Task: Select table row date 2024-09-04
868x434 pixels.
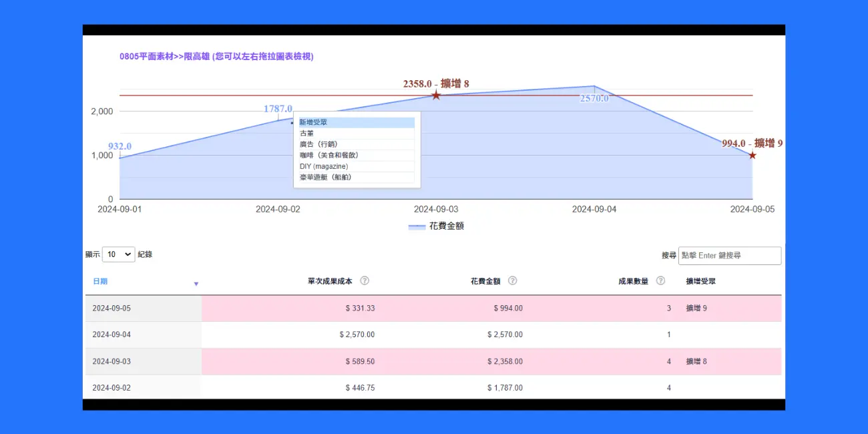Action: pyautogui.click(x=112, y=335)
